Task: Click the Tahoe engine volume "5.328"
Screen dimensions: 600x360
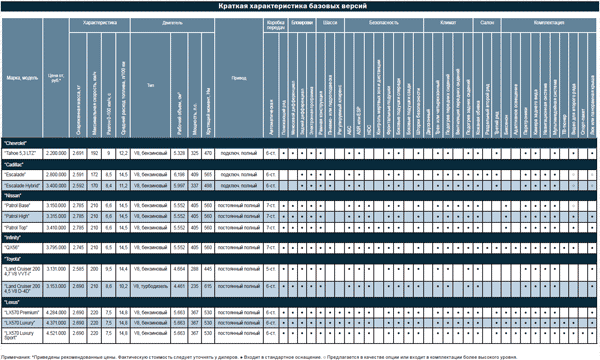Action: click(x=179, y=153)
